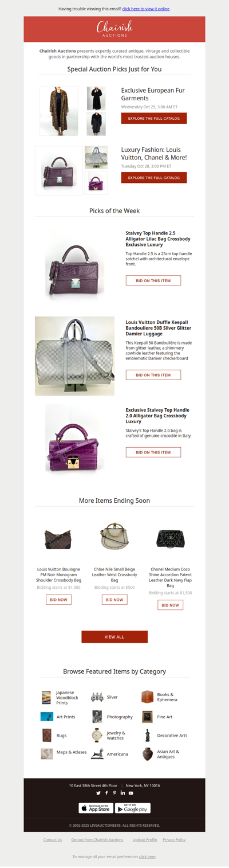This screenshot has height=868, width=229.
Task: Download on the App Store badge
Action: pos(96,808)
